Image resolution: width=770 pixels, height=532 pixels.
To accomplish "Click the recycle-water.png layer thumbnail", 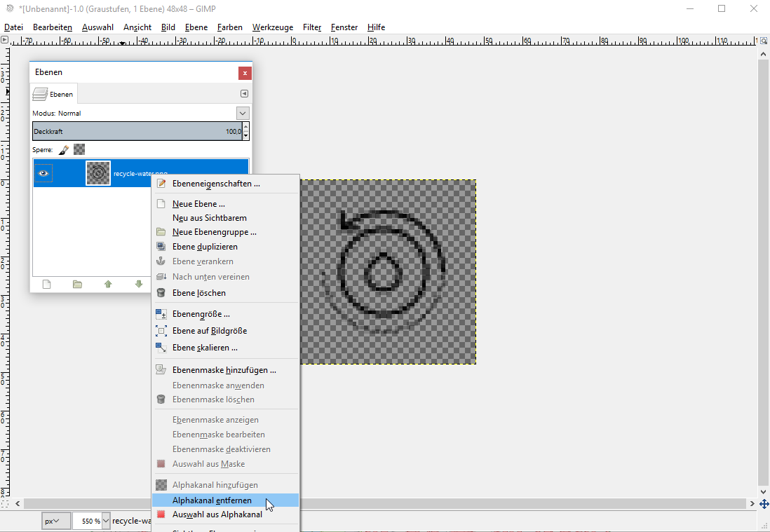I will [97, 173].
